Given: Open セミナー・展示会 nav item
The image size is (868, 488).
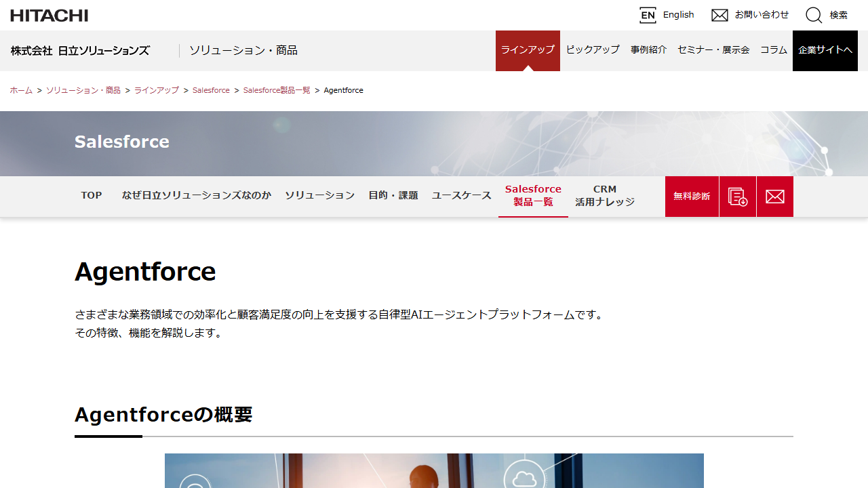Looking at the screenshot, I should point(713,50).
